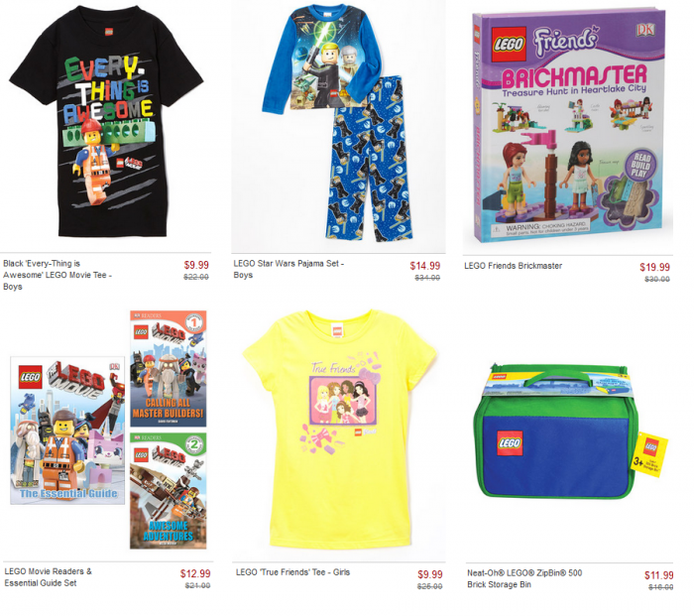Click the Neat-Oh LEGO ZipBin 500 title
Viewport: 694px width, 616px height.
[524, 578]
